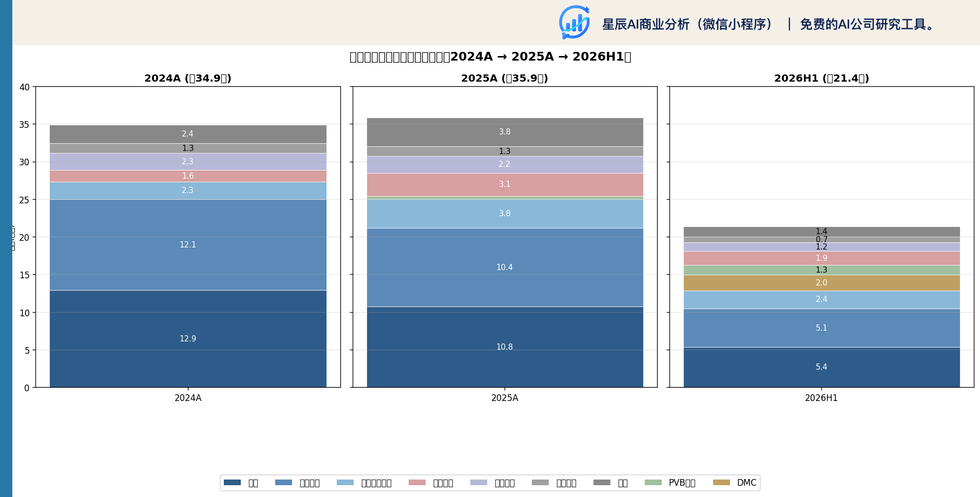
Task: Select the top 2.4 gray segment in 2024A
Action: (x=188, y=134)
